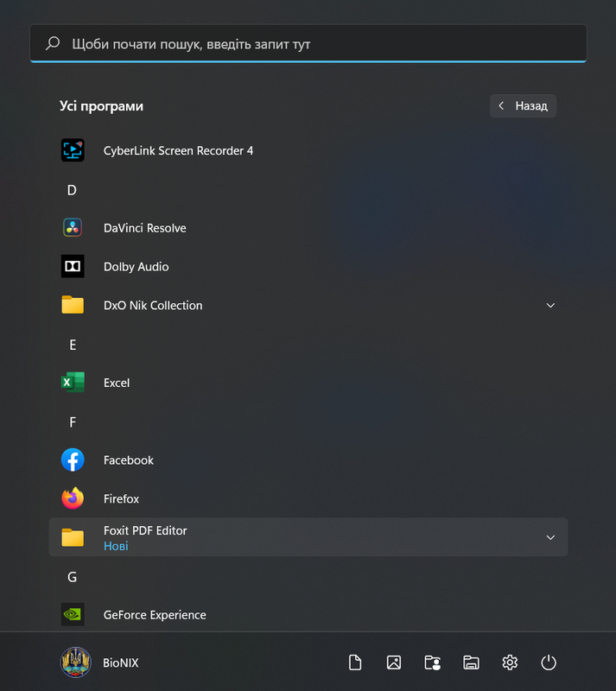616x691 pixels.
Task: Expand the DxO Nik Collection chevron
Action: click(x=550, y=305)
